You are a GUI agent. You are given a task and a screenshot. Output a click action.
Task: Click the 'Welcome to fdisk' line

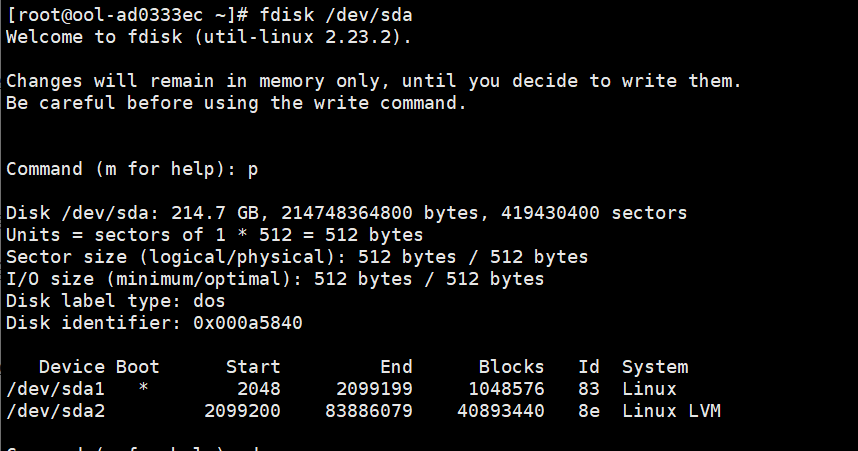[x=209, y=37]
